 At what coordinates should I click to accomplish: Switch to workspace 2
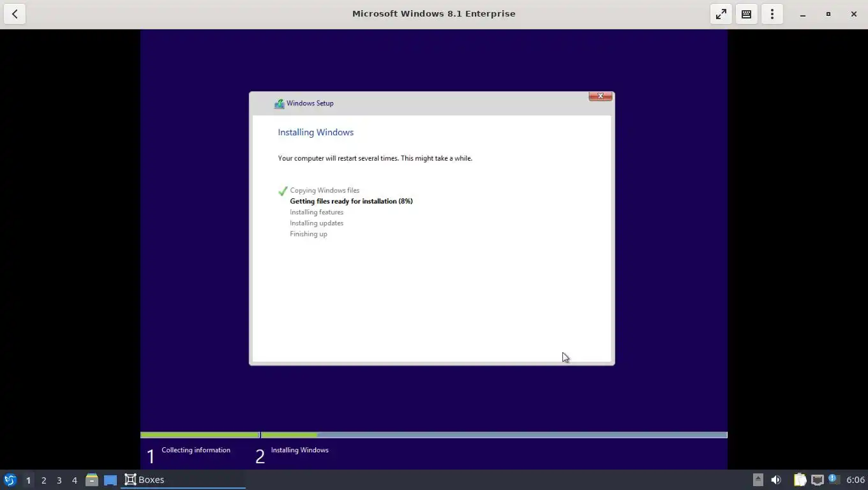point(43,480)
